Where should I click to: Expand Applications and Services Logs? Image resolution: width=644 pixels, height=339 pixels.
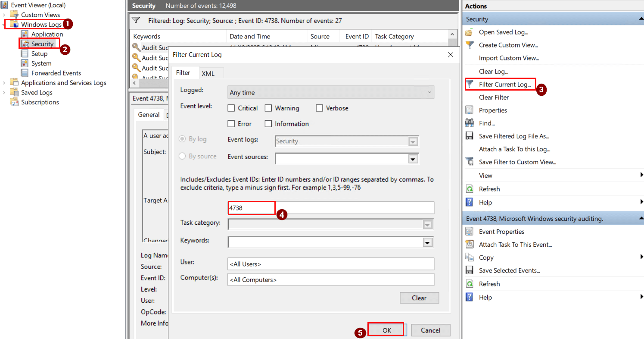[x=4, y=82]
